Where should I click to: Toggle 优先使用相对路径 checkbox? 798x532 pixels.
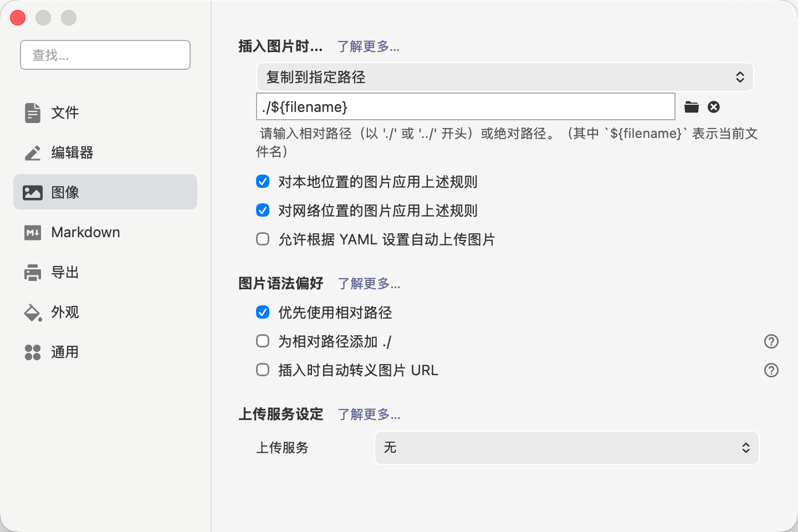(263, 313)
